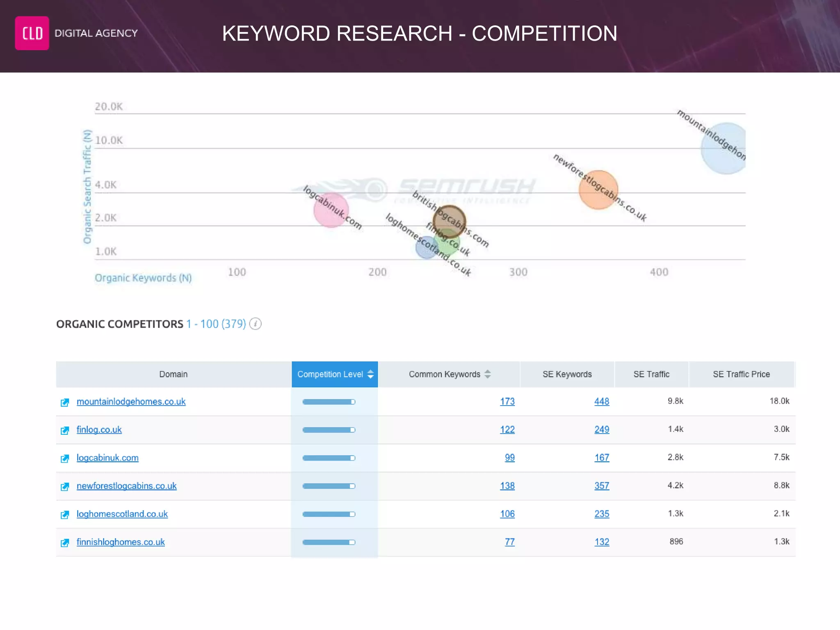Open the mountainlodgehomes.co.uk domain link
Screen dimensions: 840x630
(x=131, y=402)
